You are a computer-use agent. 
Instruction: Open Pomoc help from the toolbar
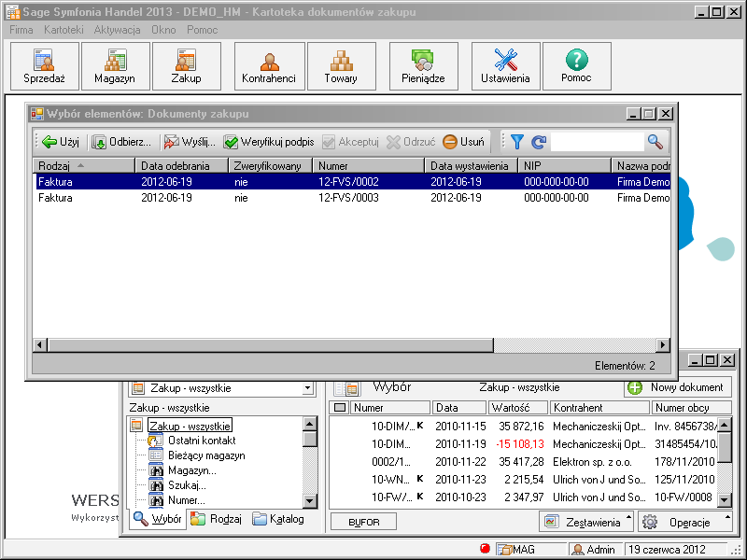pos(576,66)
